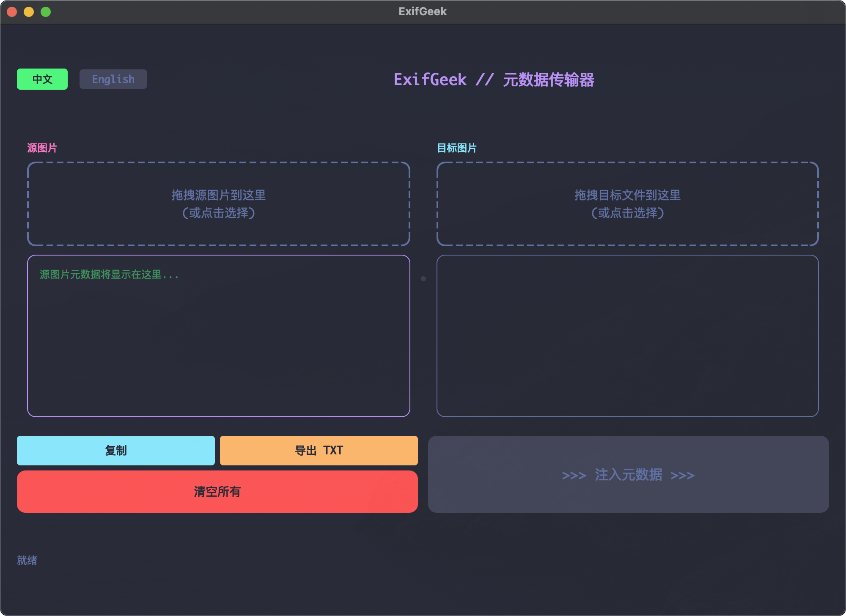Select target file via 拖拽目标文件到这里 drop zone
The width and height of the screenshot is (846, 616).
628,203
